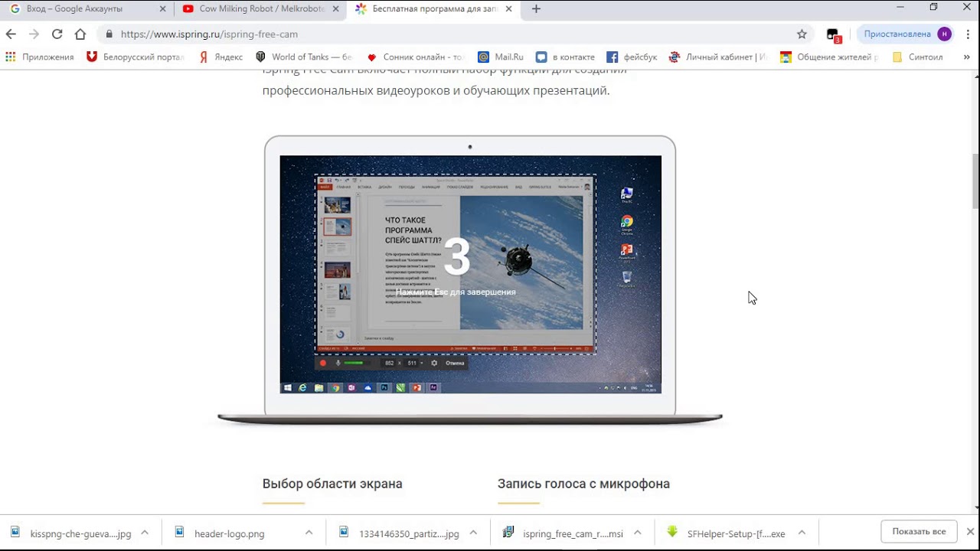Screen dimensions: 980x551
Task: Click the page vertical scrollbar thumb
Action: click(x=975, y=181)
